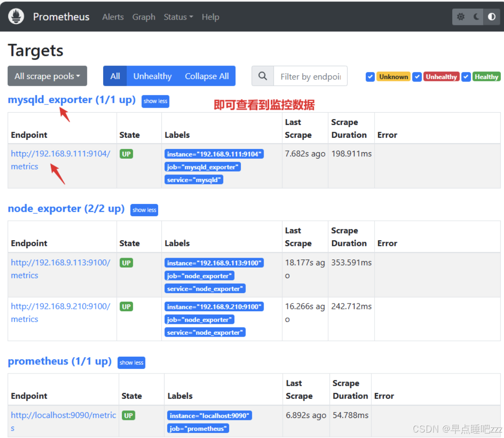This screenshot has width=504, height=438.
Task: Select the light theme gear icon
Action: coord(461,17)
